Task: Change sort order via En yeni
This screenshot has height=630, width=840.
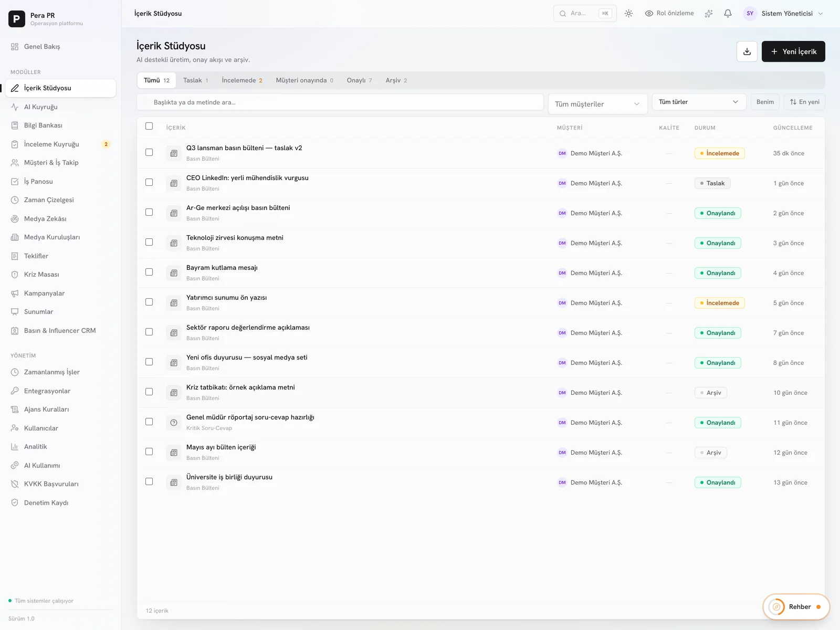Action: pos(804,102)
